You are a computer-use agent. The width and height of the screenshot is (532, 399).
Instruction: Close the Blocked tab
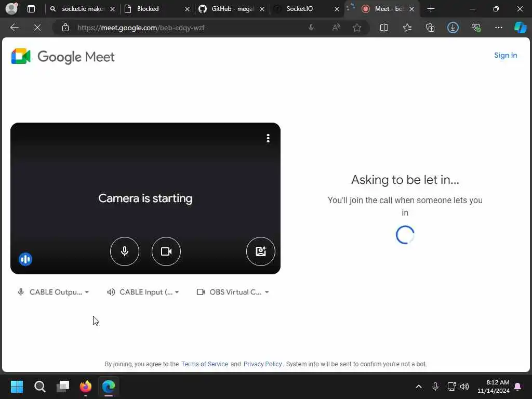(x=187, y=9)
